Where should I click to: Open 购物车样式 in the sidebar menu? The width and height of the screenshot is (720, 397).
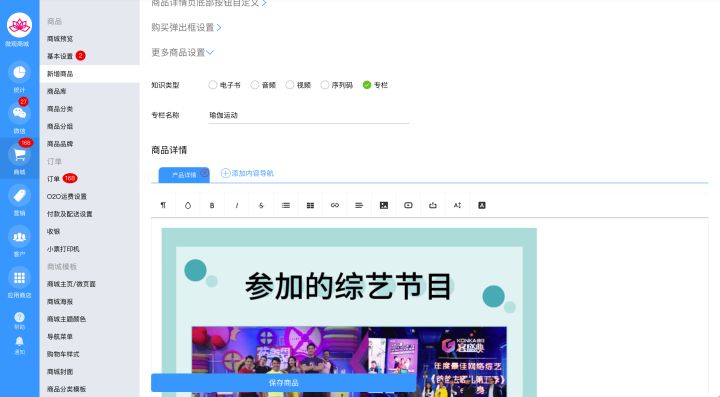point(63,354)
